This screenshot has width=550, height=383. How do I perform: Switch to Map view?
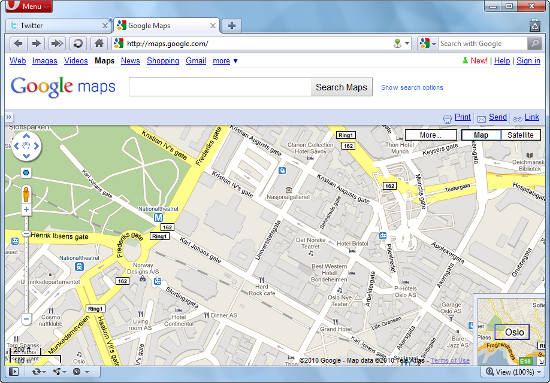pyautogui.click(x=481, y=135)
